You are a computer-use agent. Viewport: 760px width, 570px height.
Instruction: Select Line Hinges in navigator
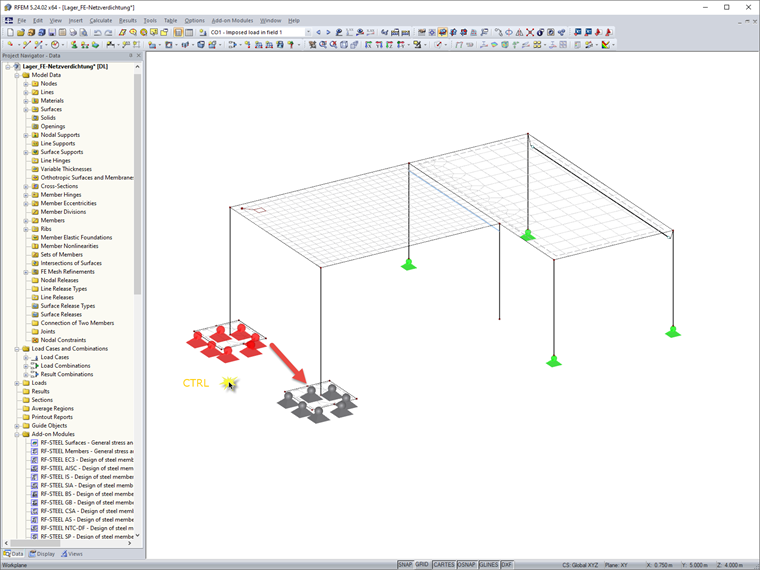pyautogui.click(x=55, y=160)
